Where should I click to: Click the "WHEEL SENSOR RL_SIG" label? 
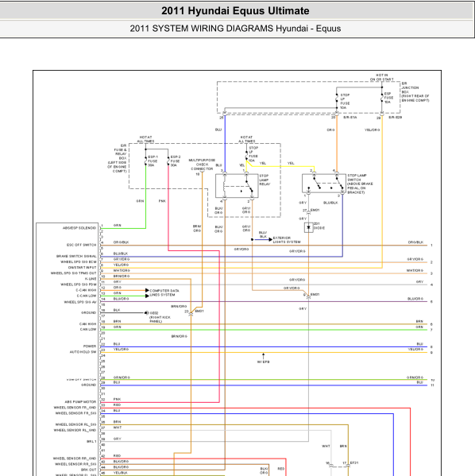tap(75, 424)
